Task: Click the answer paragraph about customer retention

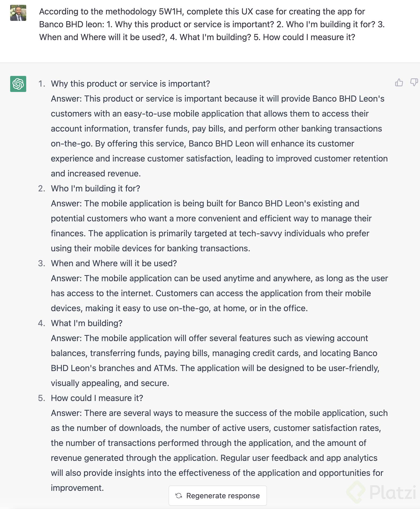Action: tap(219, 136)
